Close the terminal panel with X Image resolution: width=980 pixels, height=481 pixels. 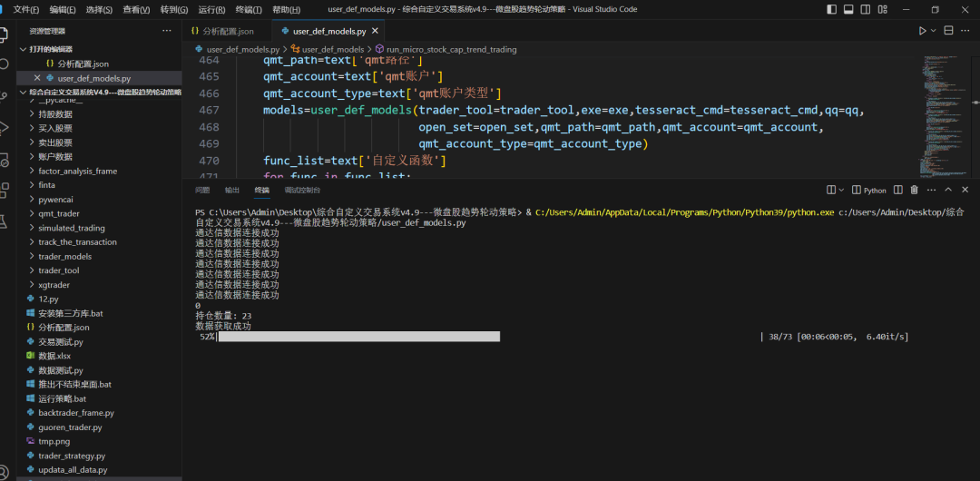pos(965,190)
